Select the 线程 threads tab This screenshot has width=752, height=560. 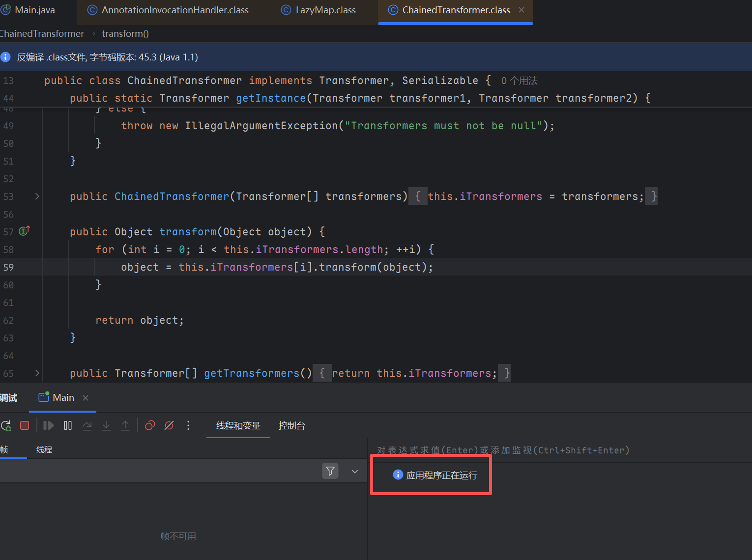44,450
